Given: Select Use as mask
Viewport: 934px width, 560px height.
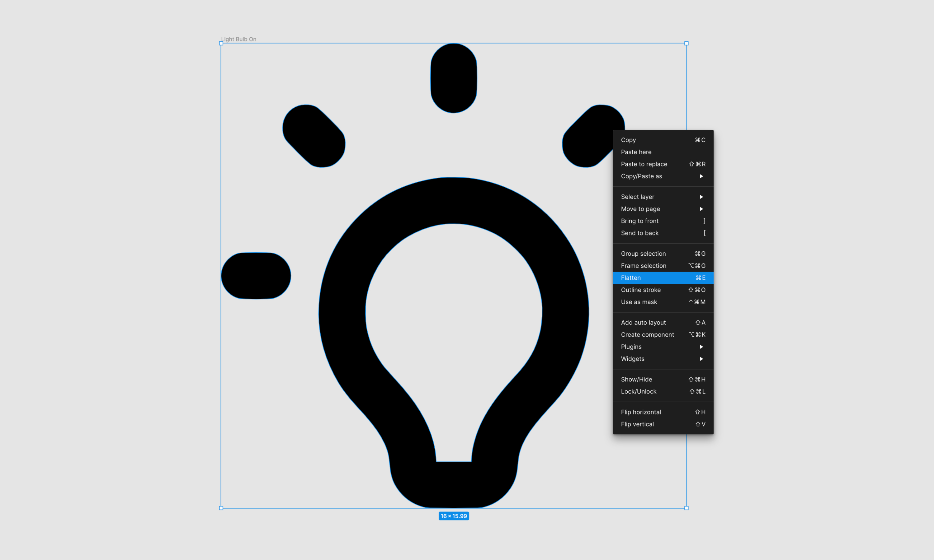Looking at the screenshot, I should (663, 302).
